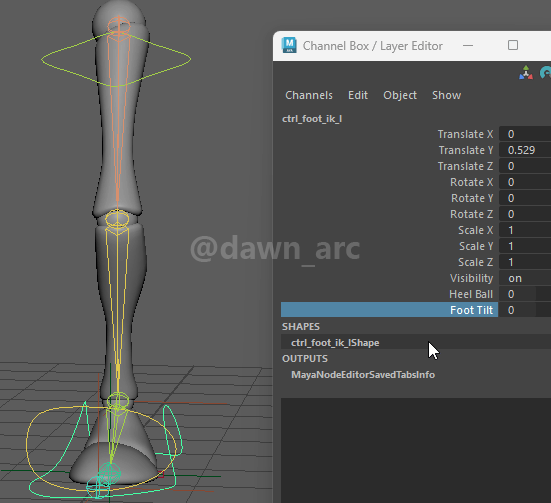Click the OUTPUTS section header
Viewport: 551px width, 503px height.
[x=305, y=359]
